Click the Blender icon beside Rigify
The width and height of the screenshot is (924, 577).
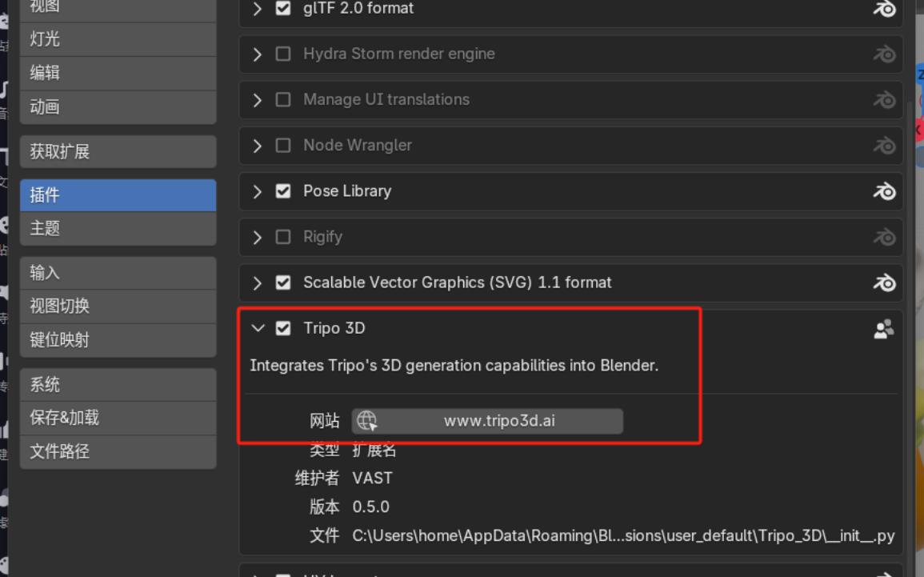[883, 236]
